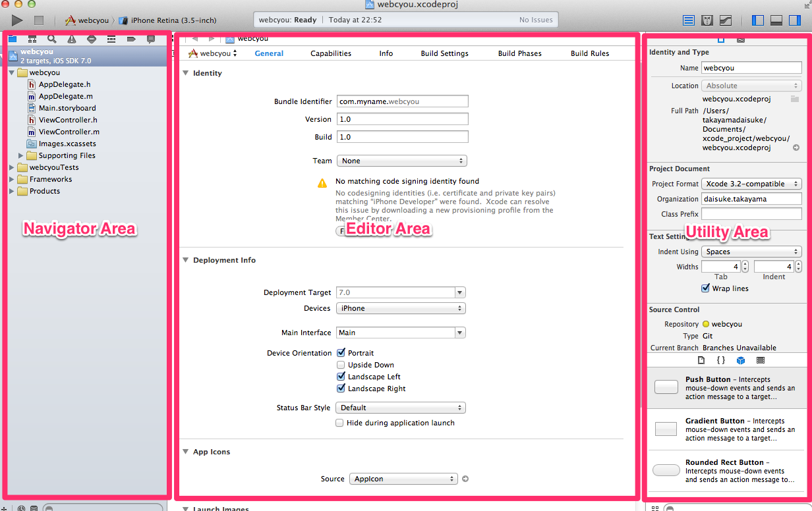Open the Debug navigator
This screenshot has height=511, width=812.
click(111, 40)
